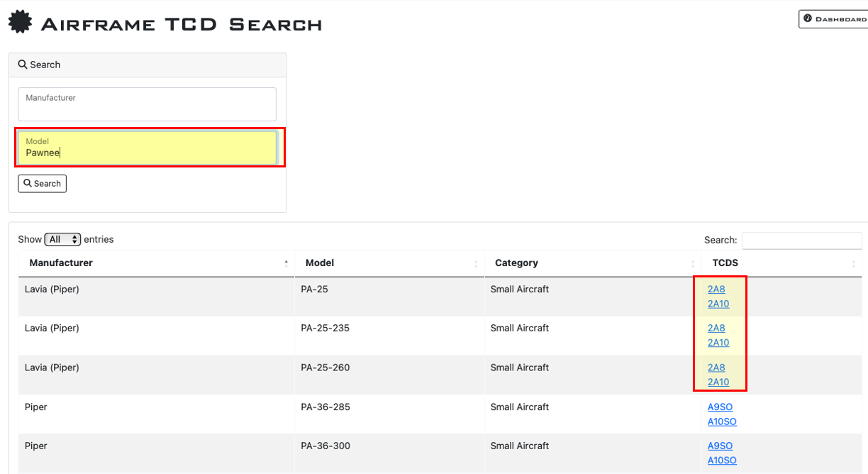Click the compass icon on the Dashboard button
This screenshot has width=868, height=474.
click(x=806, y=18)
